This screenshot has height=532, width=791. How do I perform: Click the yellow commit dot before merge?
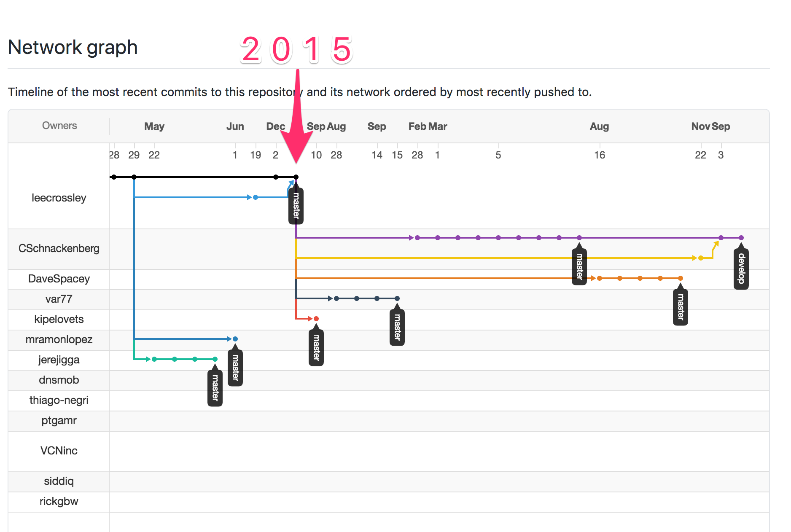point(701,258)
